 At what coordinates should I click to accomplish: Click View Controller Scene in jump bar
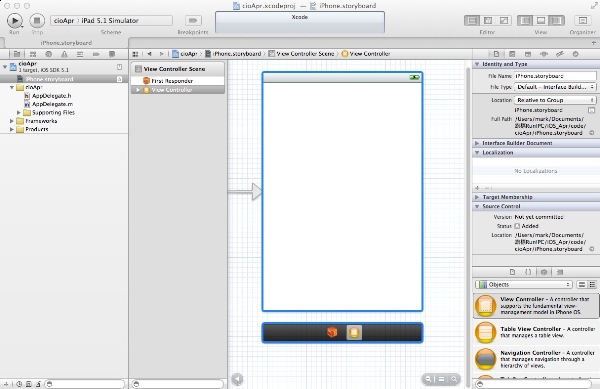pyautogui.click(x=301, y=54)
